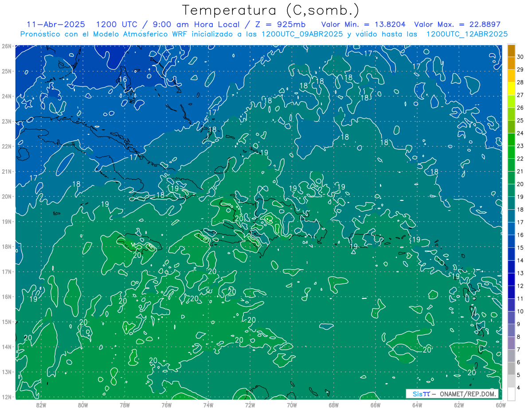This screenshot has height=411, width=532.
Task: Click the '60W' longitude label
Action: point(501,405)
